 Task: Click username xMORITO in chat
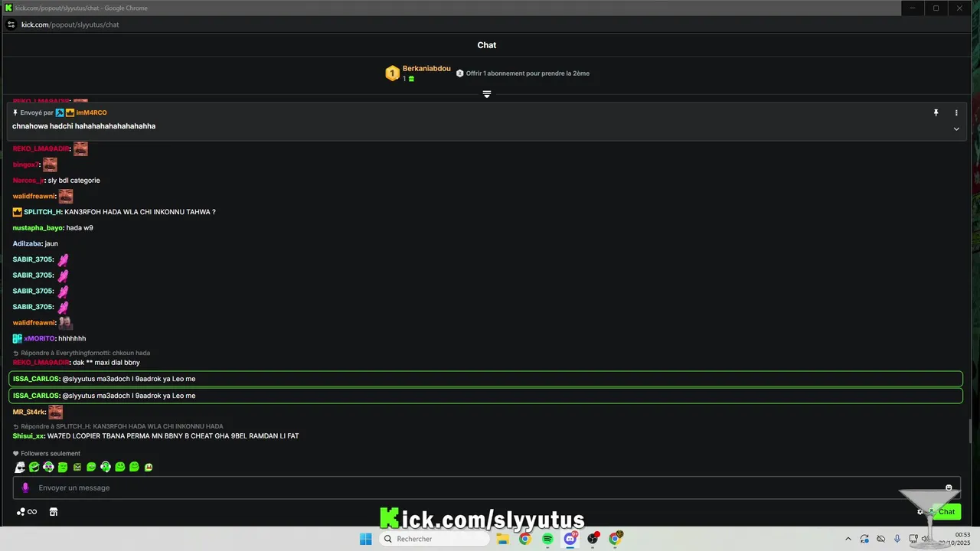(39, 338)
